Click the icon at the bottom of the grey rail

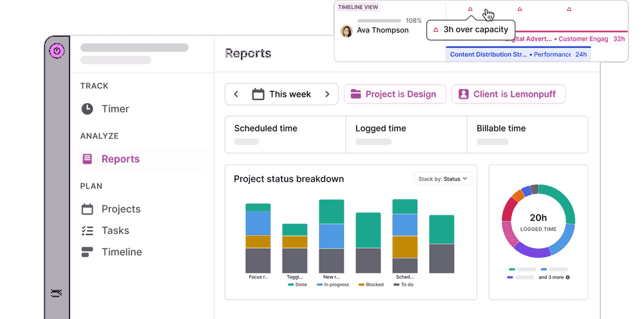[56, 293]
